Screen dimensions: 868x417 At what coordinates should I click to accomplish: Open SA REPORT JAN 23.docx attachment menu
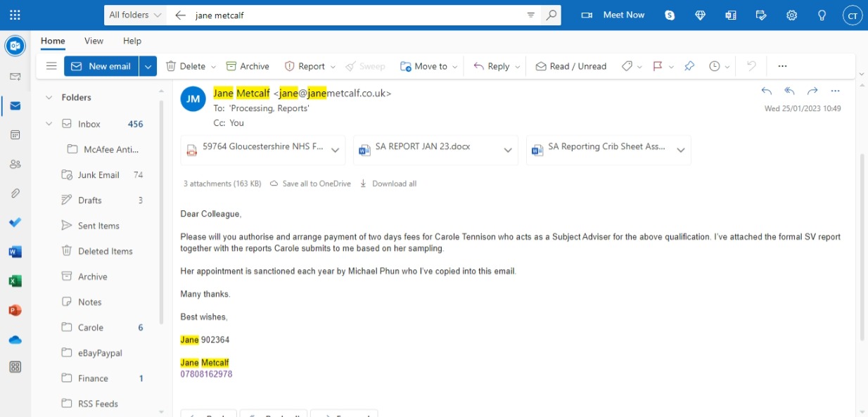508,150
